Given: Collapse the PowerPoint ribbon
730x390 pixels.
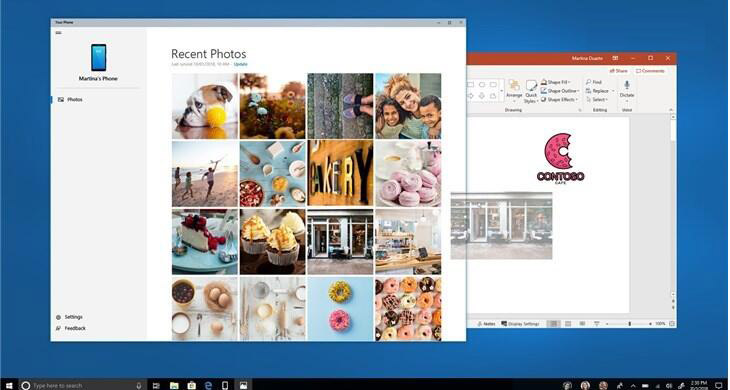Looking at the screenshot, I should [x=671, y=110].
